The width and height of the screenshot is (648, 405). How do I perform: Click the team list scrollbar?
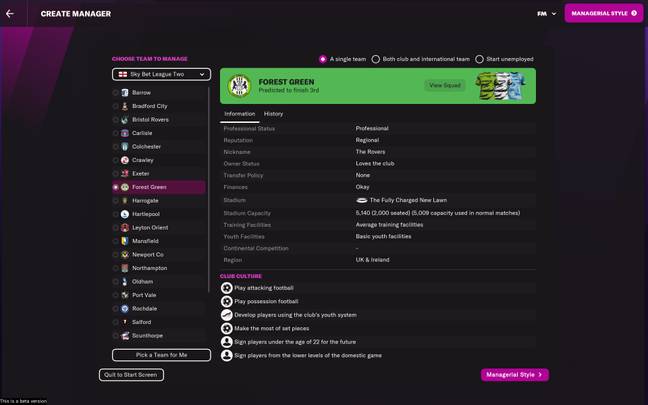[209, 189]
